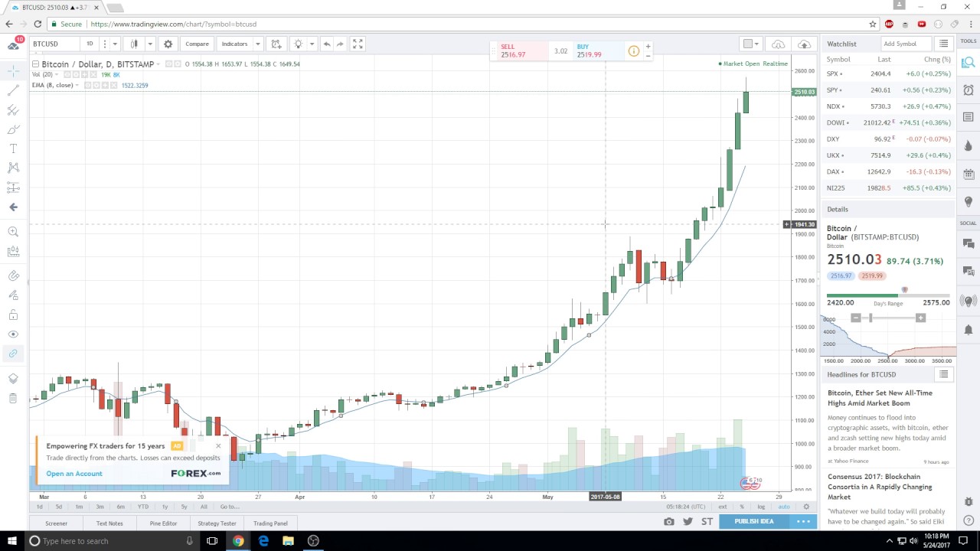Expand the Bitcoin / Dollar symbol options arrow
Image resolution: width=980 pixels, height=551 pixels.
point(158,64)
